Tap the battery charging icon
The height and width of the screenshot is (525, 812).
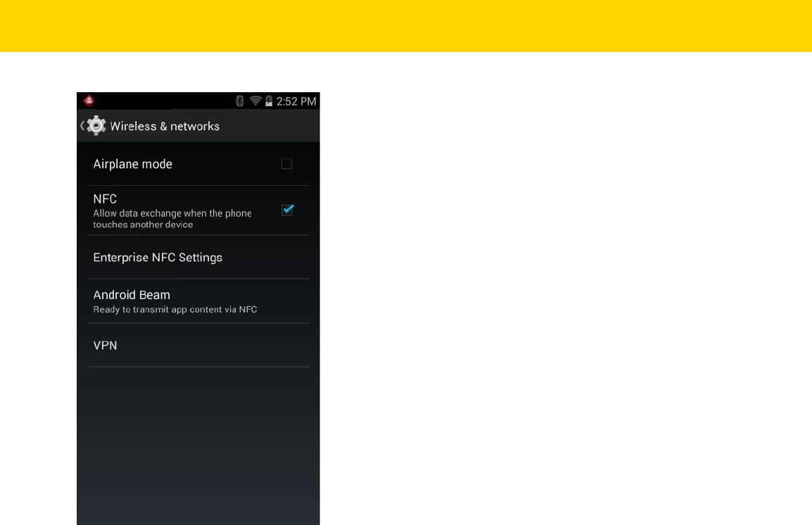[269, 101]
